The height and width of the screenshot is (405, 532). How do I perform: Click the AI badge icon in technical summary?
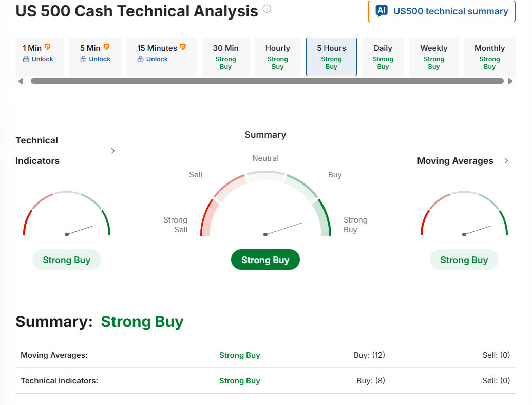[382, 11]
